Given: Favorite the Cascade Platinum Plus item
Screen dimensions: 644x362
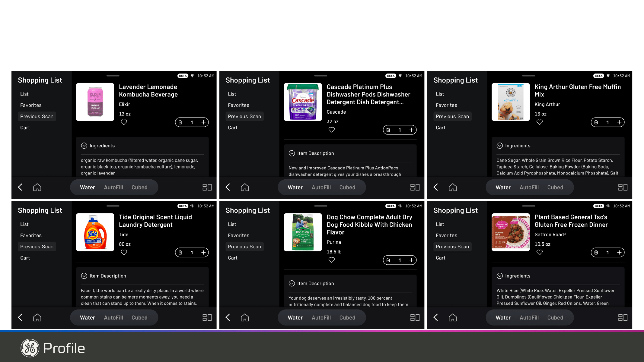Looking at the screenshot, I should (x=332, y=130).
